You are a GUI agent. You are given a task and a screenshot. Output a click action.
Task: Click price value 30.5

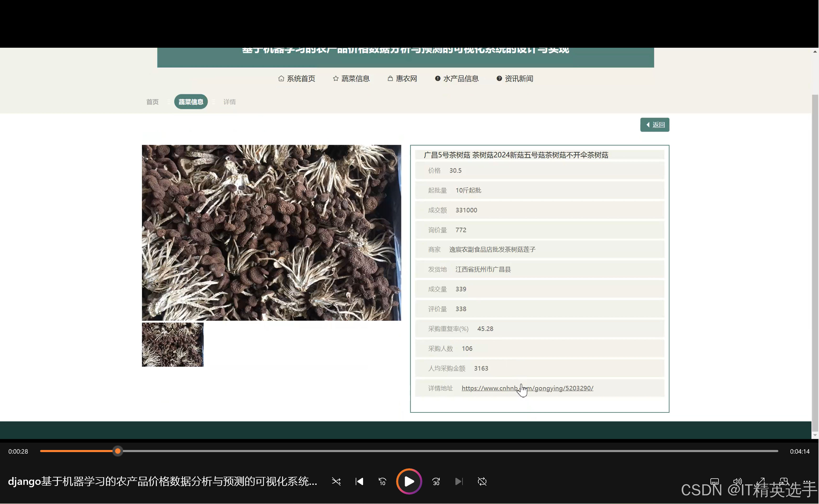pyautogui.click(x=455, y=170)
